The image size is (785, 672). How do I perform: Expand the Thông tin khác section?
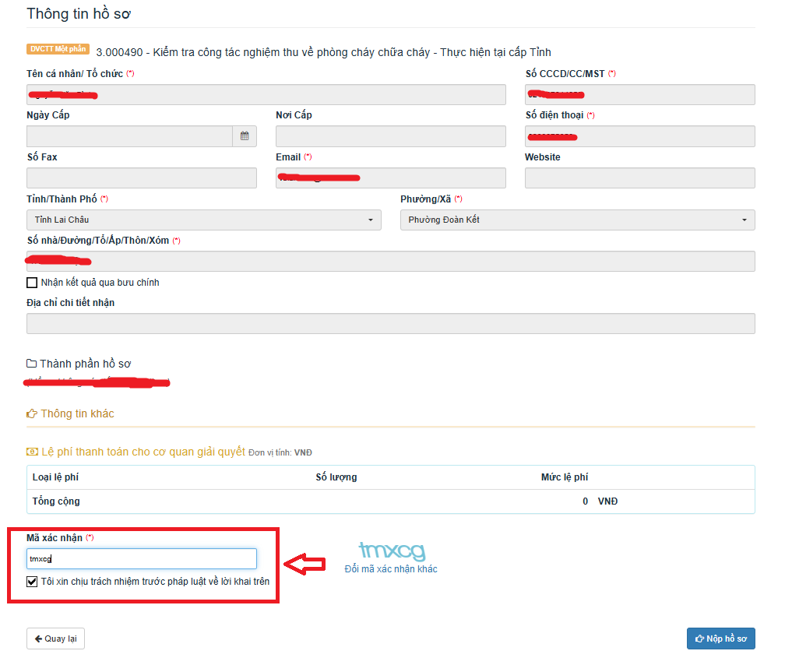click(76, 413)
